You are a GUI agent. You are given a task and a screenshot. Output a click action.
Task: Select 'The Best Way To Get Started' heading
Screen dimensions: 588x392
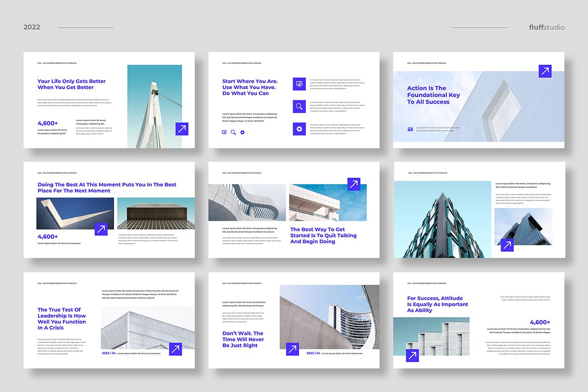(323, 235)
